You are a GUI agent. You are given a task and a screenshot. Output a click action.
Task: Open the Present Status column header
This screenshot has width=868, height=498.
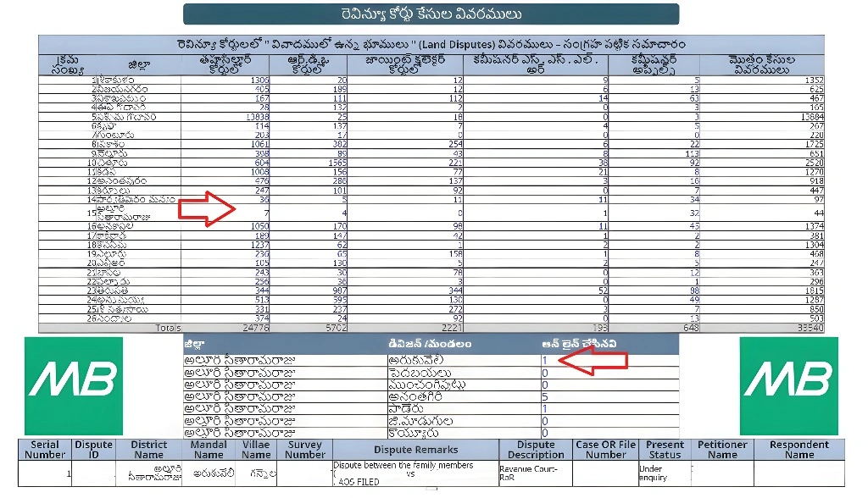click(x=665, y=450)
